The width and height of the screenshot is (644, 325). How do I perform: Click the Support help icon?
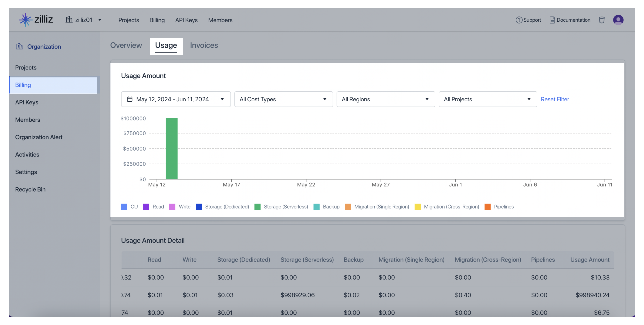519,20
